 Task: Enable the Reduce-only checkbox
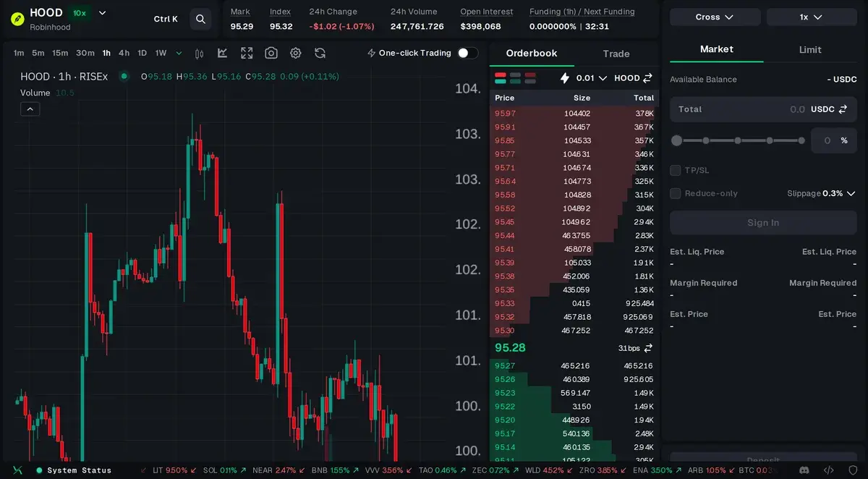(x=675, y=193)
